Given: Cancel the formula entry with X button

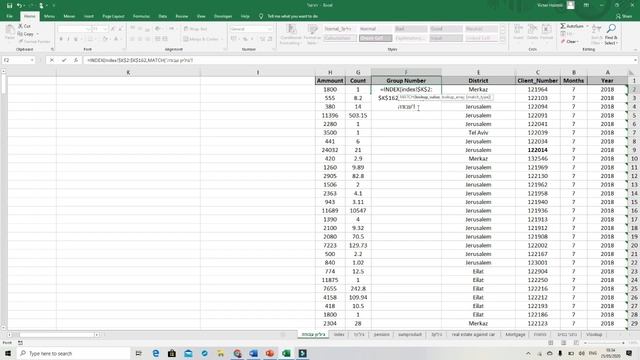Looking at the screenshot, I should (x=52, y=60).
